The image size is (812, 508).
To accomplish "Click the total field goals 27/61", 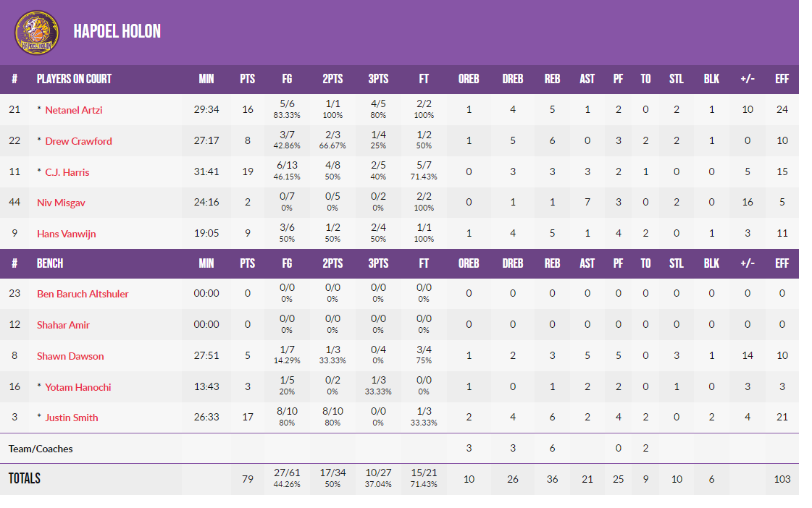I will point(287,473).
